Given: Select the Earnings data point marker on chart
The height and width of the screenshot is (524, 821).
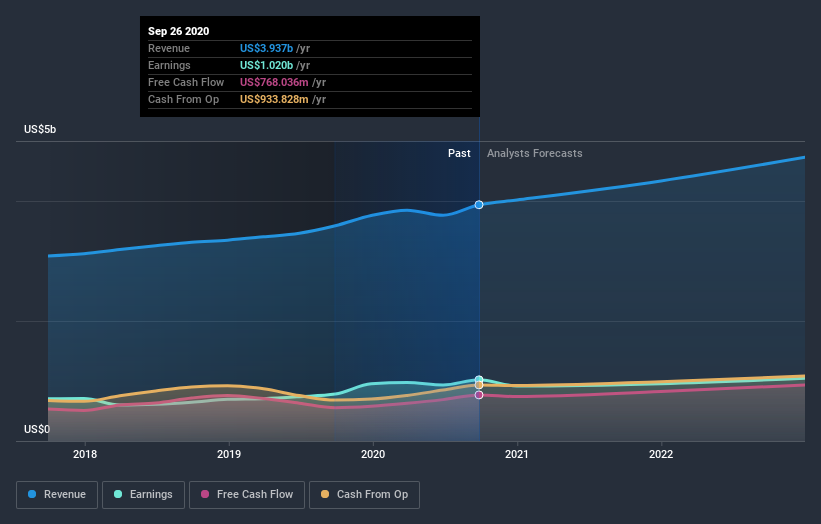Looking at the screenshot, I should 479,379.
